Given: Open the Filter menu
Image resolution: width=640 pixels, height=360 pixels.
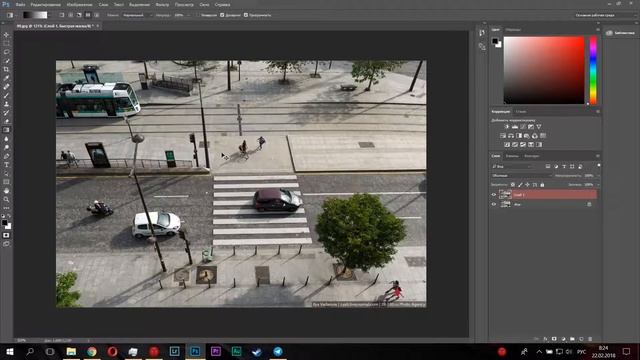Looking at the screenshot, I should [162, 4].
